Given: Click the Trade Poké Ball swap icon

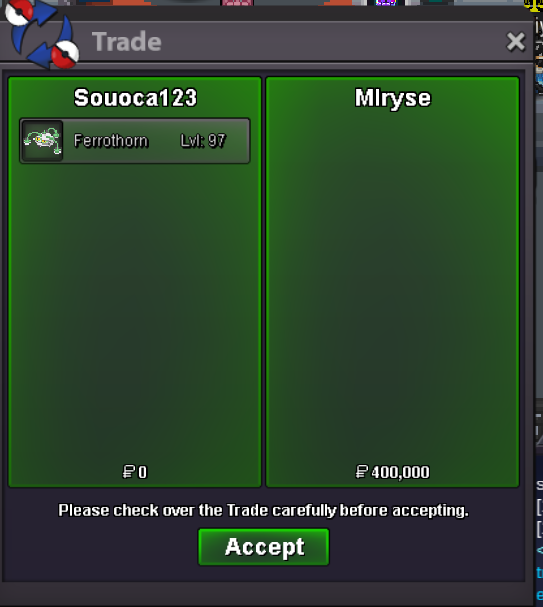Looking at the screenshot, I should point(42,34).
